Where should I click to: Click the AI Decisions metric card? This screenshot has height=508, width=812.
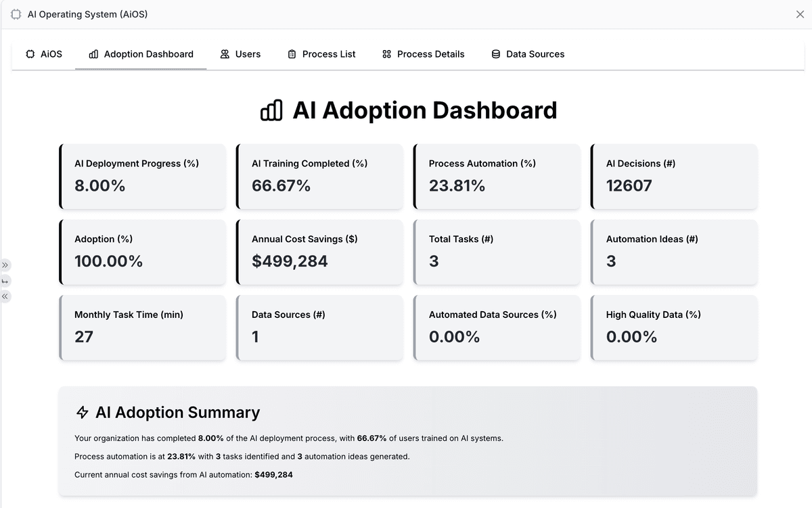pos(674,176)
